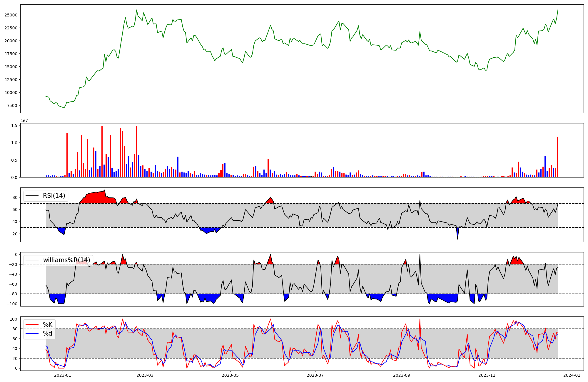This screenshot has height=382, width=588.
Task: Click the RSI(14) legend entry
Action: point(54,196)
